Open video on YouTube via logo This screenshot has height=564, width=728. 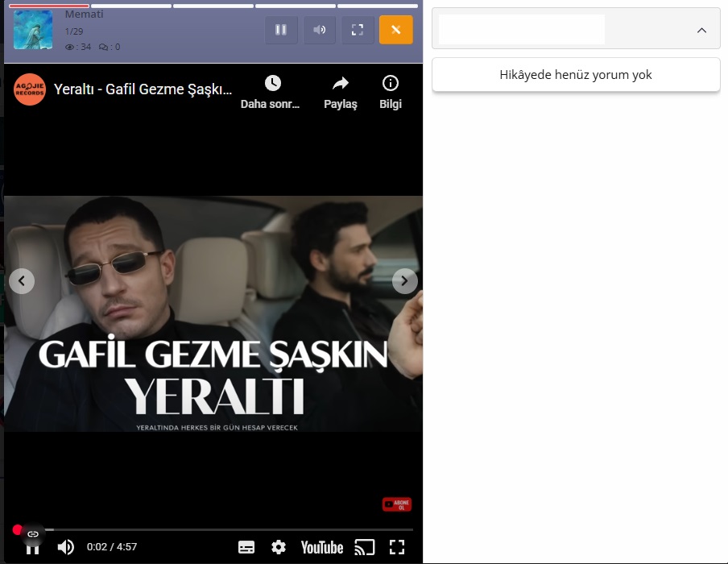321,547
